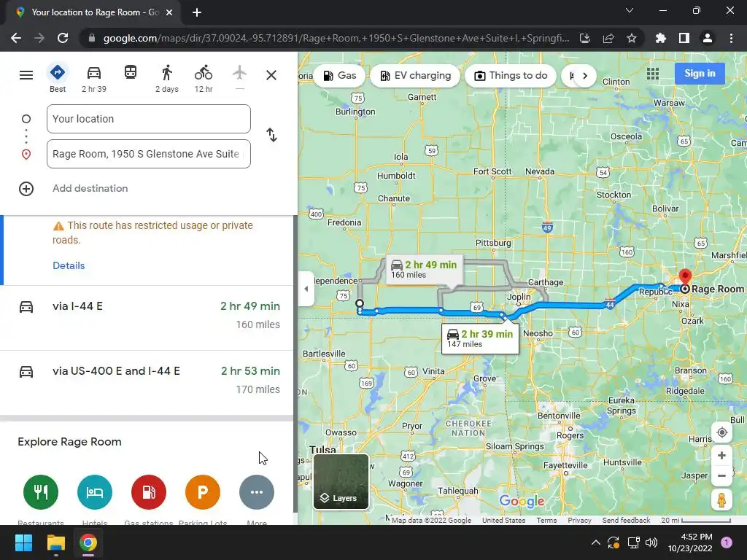Viewport: 747px width, 560px height.
Task: Filter map by Things to do
Action: (511, 76)
